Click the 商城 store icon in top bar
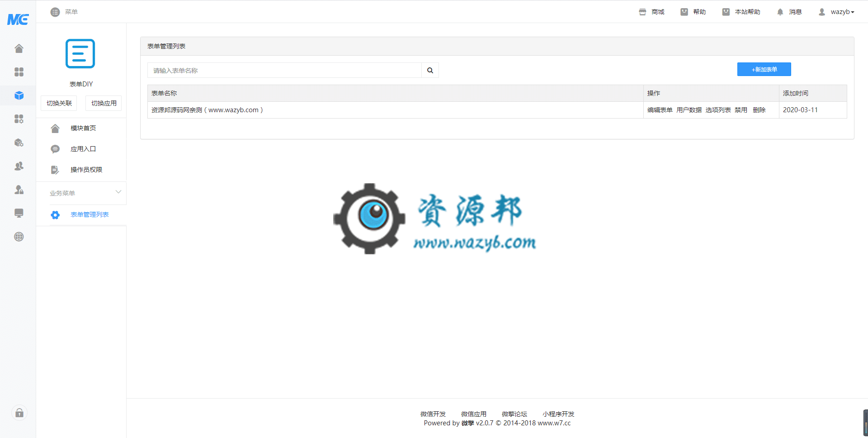The image size is (868, 438). (642, 12)
